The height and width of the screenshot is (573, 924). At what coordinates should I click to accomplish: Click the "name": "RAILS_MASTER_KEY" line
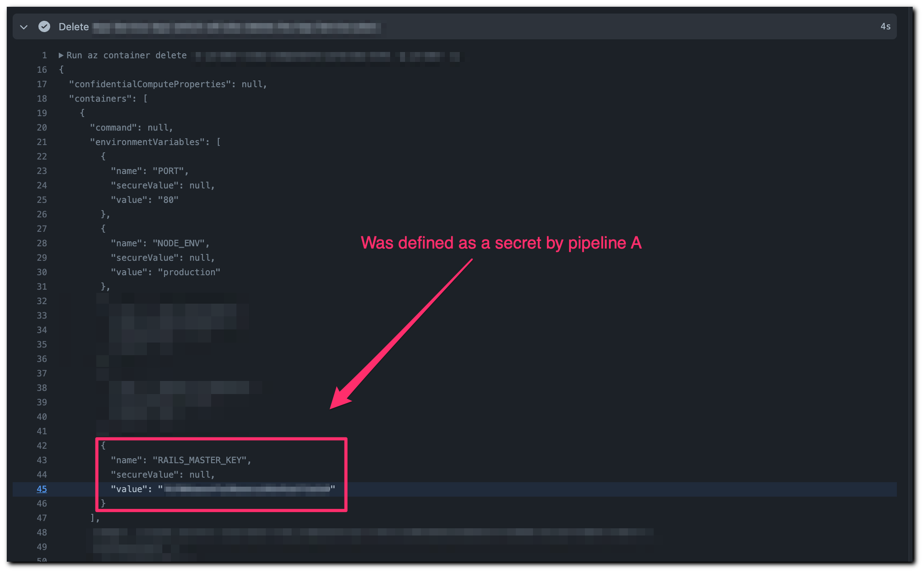point(181,460)
